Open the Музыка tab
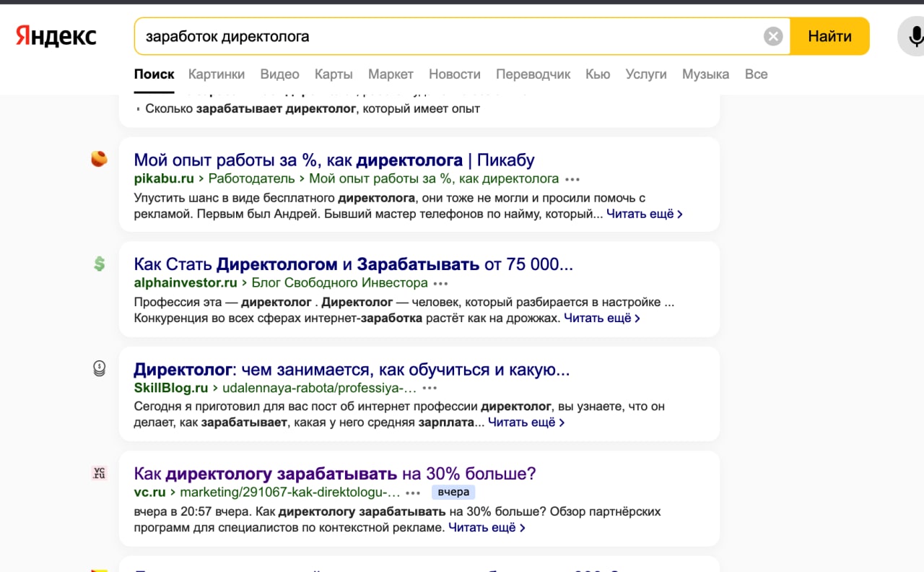 click(x=705, y=74)
